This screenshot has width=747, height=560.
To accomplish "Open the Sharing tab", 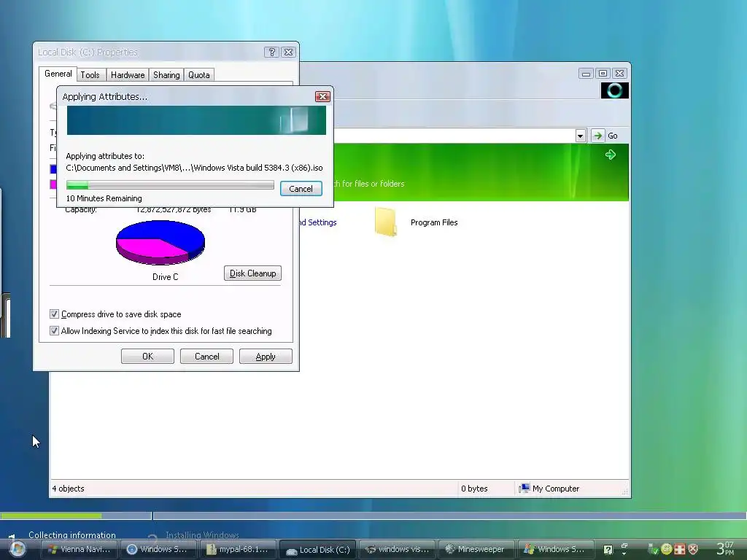I will [x=166, y=75].
